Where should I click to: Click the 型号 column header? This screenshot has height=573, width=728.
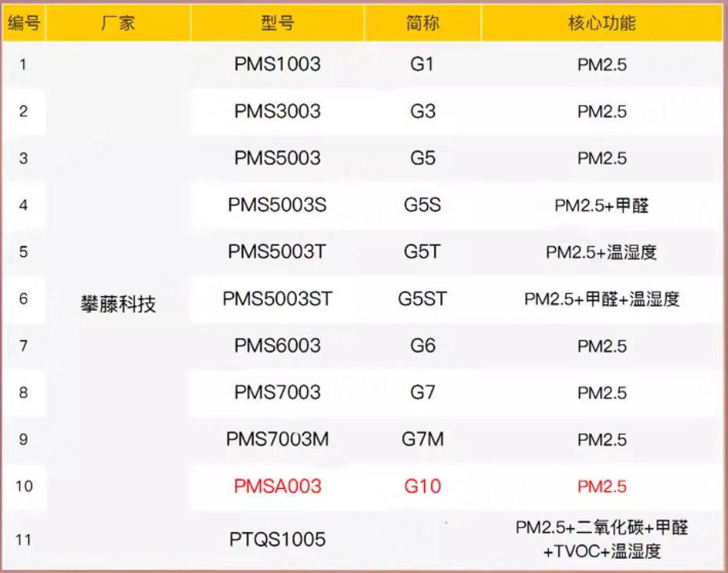[277, 23]
